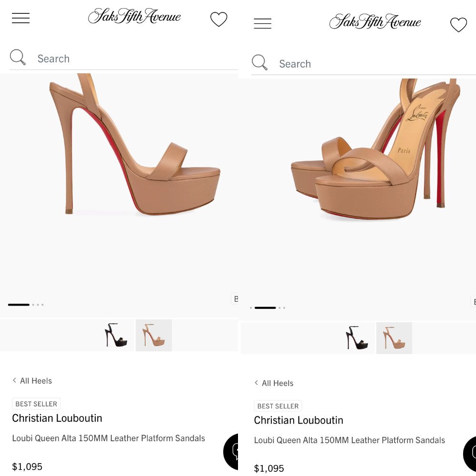Open the hamburger menu in right panel

(x=263, y=23)
